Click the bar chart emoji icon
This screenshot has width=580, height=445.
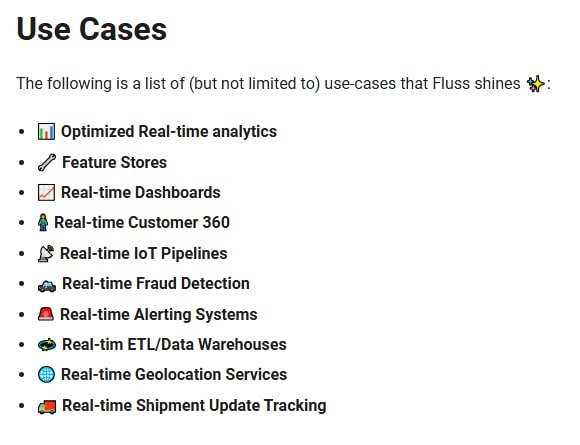point(46,132)
